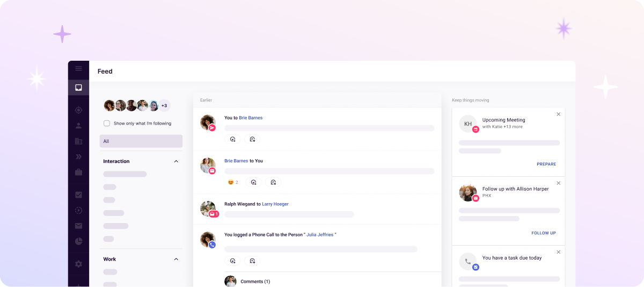Open the People icon in sidebar
The image size is (644, 287).
click(x=78, y=126)
